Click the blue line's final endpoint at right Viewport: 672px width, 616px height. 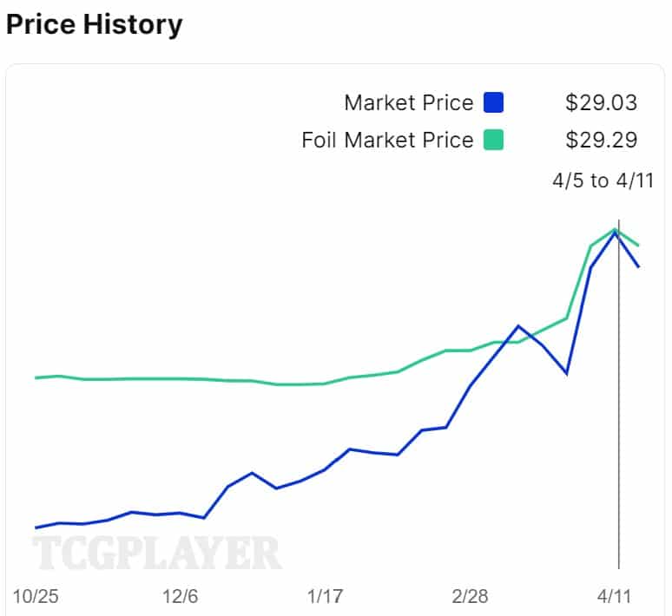pyautogui.click(x=639, y=266)
